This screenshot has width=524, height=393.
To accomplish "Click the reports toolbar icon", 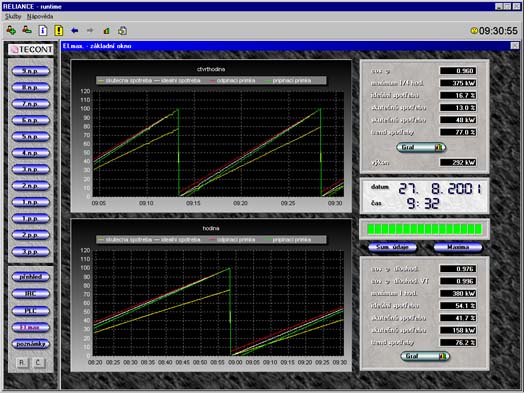I will pos(122,31).
